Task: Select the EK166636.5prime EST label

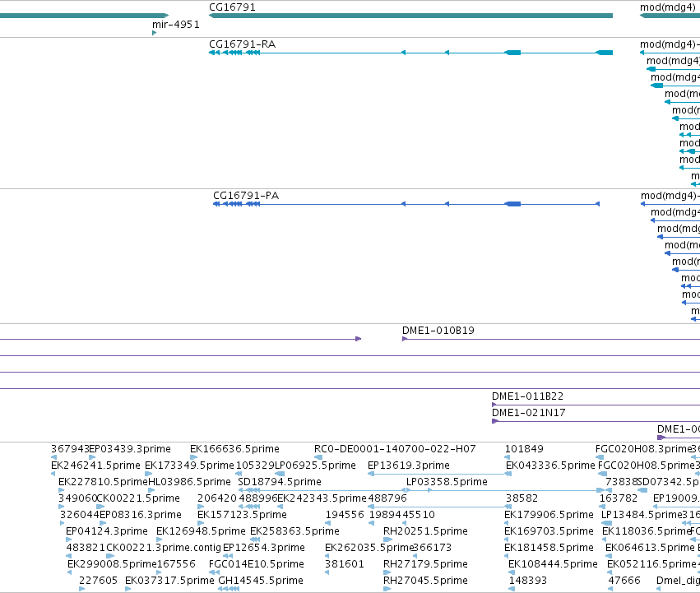Action: [x=234, y=449]
